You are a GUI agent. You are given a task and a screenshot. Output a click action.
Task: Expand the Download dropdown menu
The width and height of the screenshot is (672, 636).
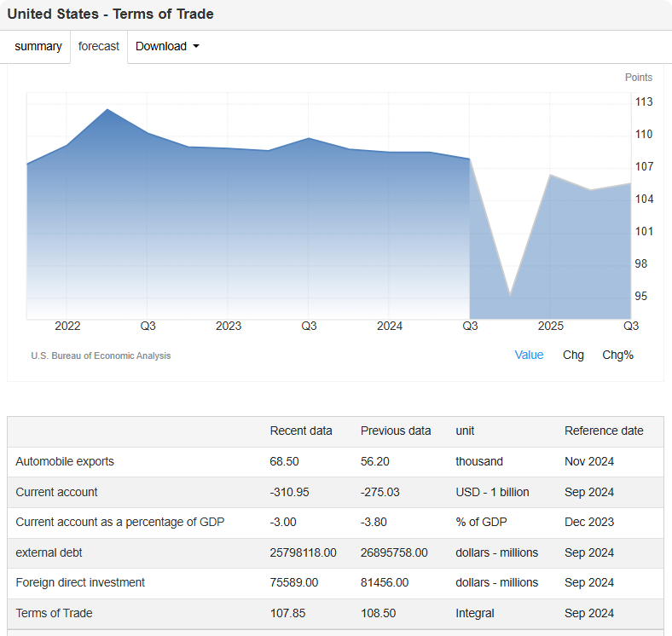point(167,47)
